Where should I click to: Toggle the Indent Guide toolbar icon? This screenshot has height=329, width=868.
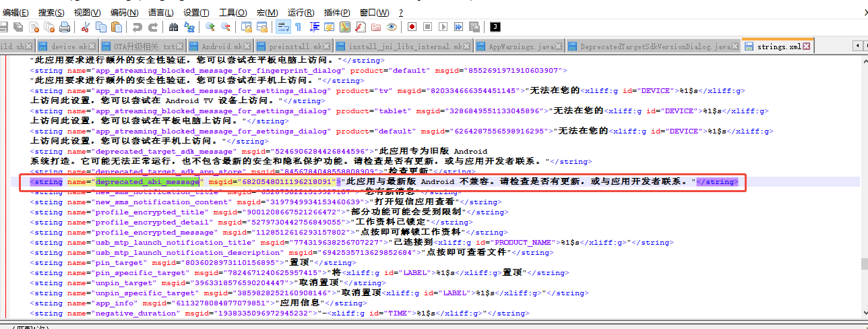coord(315,27)
